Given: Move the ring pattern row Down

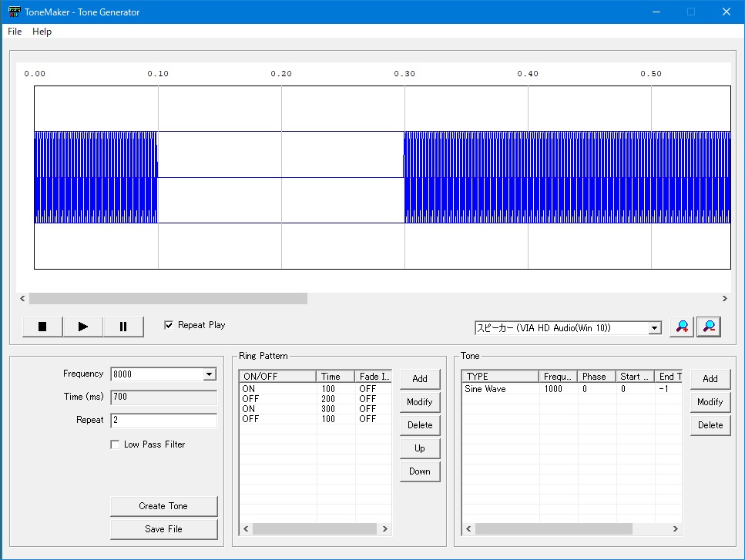Looking at the screenshot, I should [420, 471].
